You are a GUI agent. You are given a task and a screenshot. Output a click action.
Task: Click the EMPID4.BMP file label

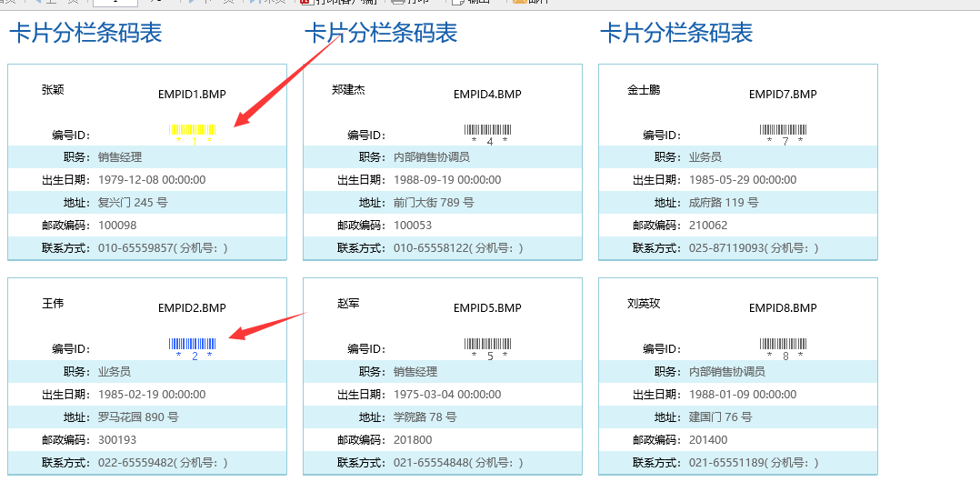(487, 95)
